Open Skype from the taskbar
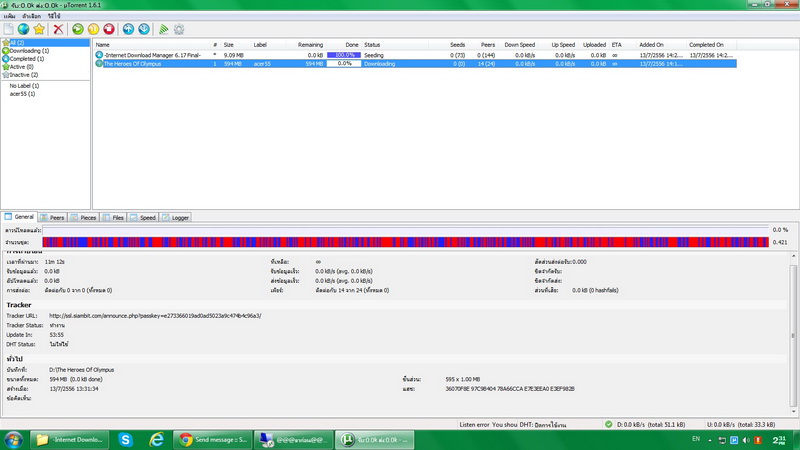Image resolution: width=800 pixels, height=450 pixels. coord(126,440)
